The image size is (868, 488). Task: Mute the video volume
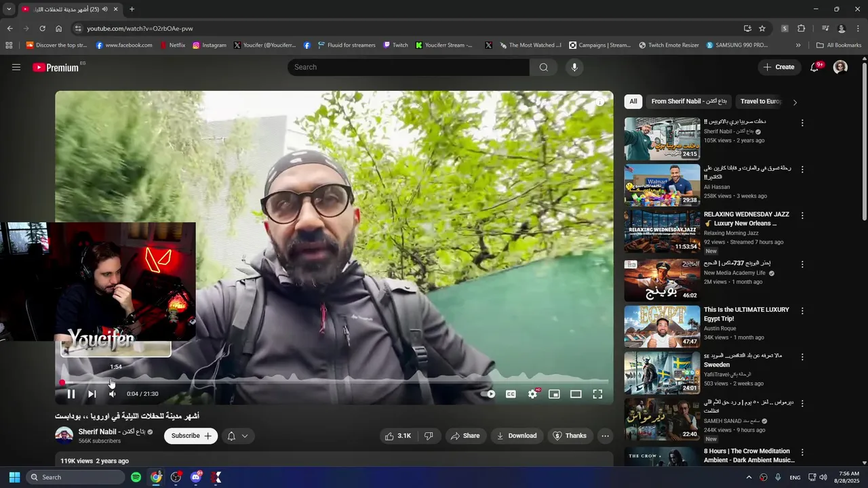[x=113, y=394]
